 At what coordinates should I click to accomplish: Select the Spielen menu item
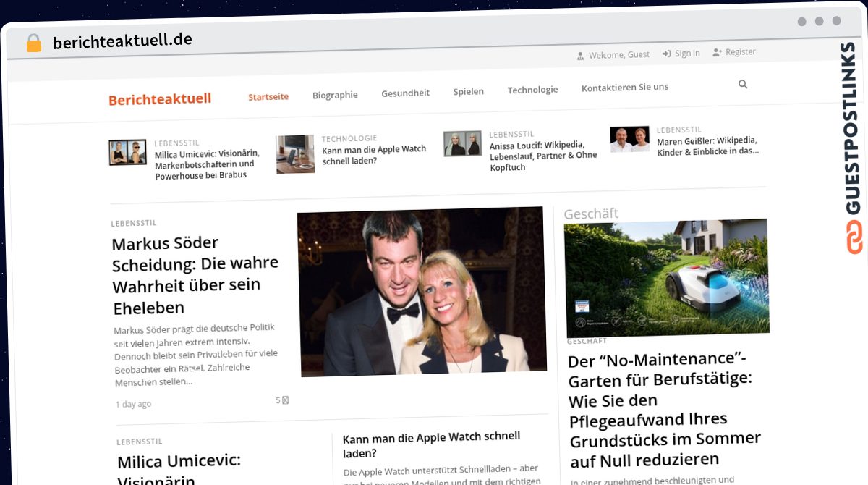469,91
